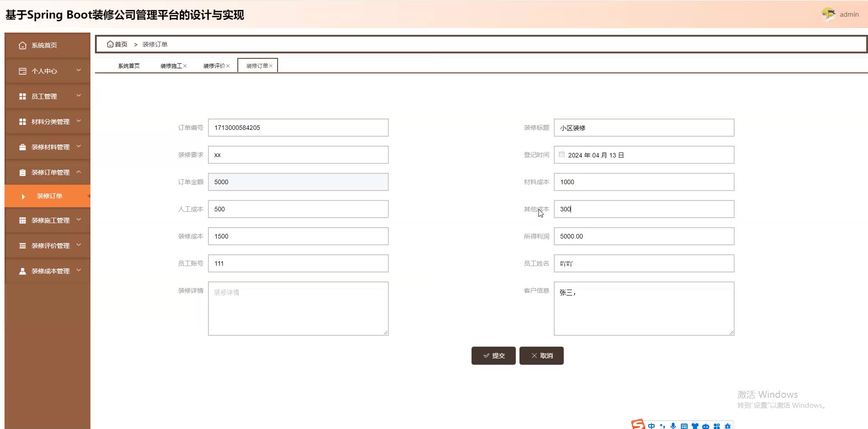868x429 pixels.
Task: Click the 装修成本 field showing 1500
Action: [x=298, y=236]
